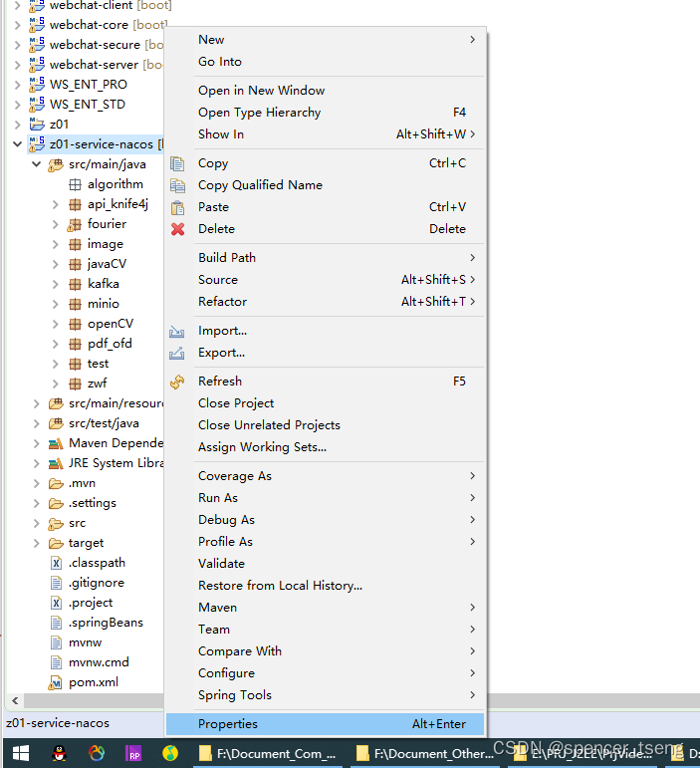Click the Paste clipboard icon
Viewport: 700px width, 768px height.
click(x=177, y=207)
